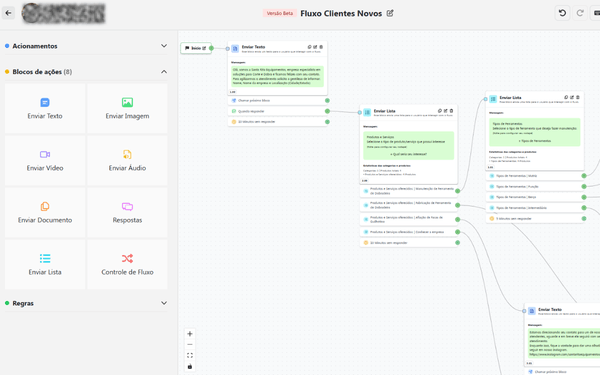Undo the last flow change
Image resolution: width=600 pixels, height=375 pixels.
(562, 13)
